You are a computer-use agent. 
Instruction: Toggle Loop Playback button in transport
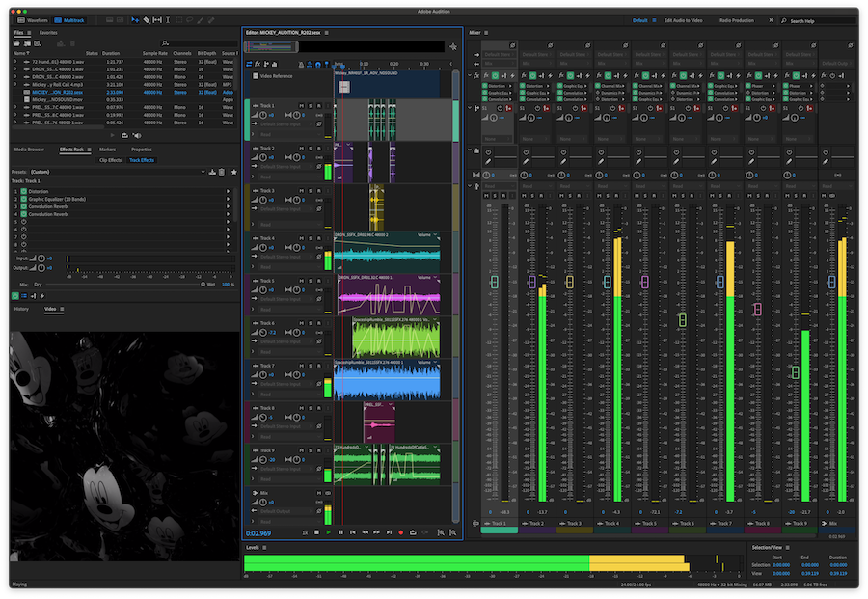click(x=414, y=532)
